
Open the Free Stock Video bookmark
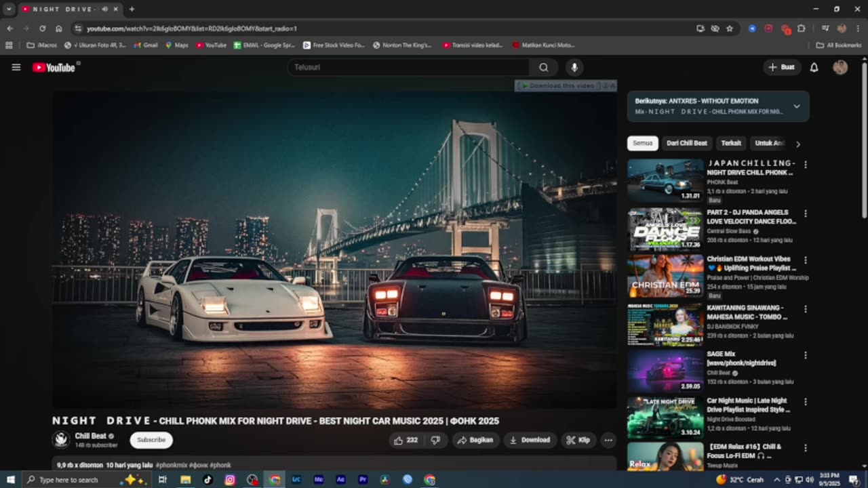click(x=334, y=45)
